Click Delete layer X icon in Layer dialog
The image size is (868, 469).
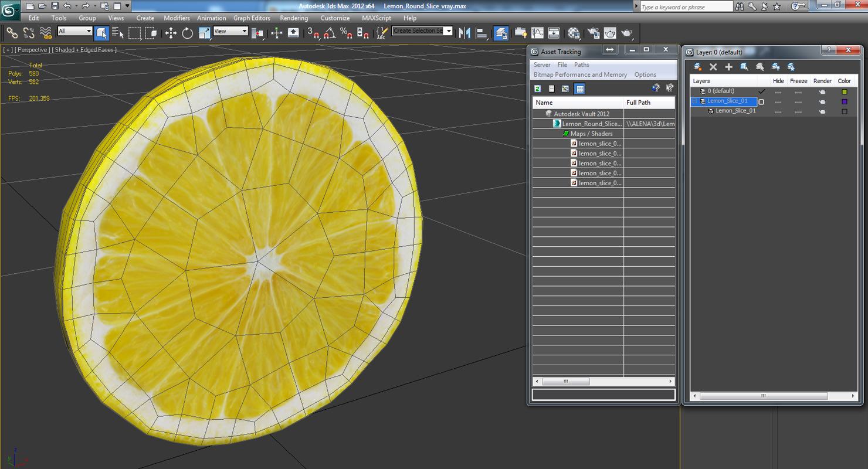pyautogui.click(x=713, y=67)
